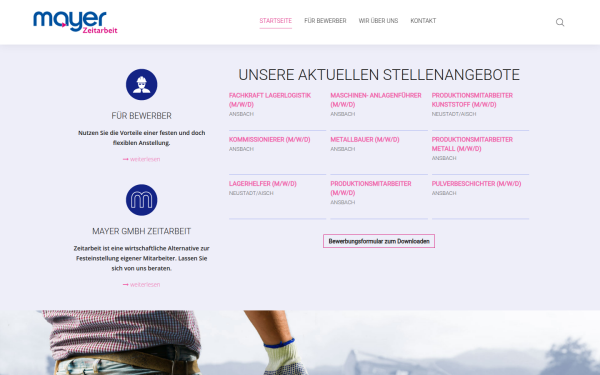Image resolution: width=600 pixels, height=375 pixels.
Task: Follow weiterlesen link under Mayer GmbH Zeitarbeit
Action: pos(142,285)
